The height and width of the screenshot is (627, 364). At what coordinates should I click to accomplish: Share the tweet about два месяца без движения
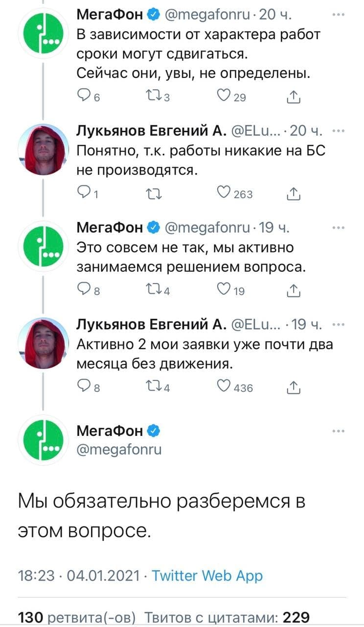(294, 387)
